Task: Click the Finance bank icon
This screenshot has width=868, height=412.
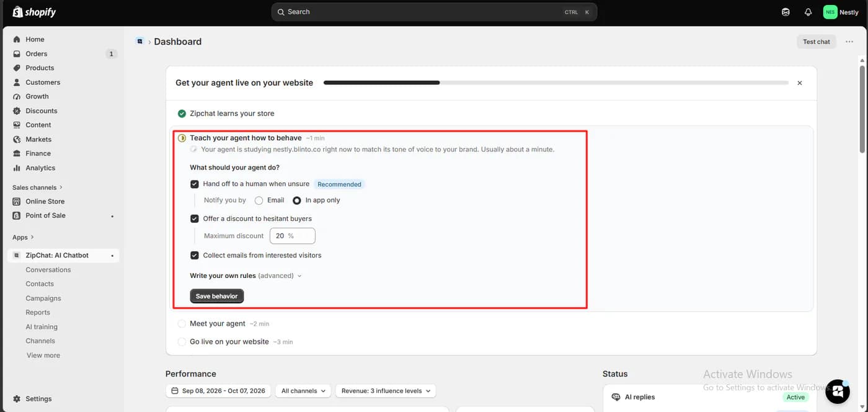Action: pyautogui.click(x=17, y=153)
